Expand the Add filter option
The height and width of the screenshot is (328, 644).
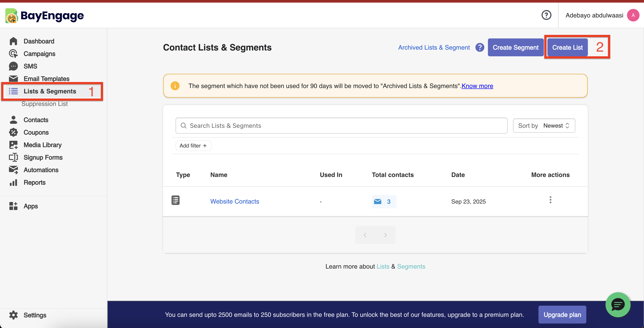pyautogui.click(x=193, y=146)
